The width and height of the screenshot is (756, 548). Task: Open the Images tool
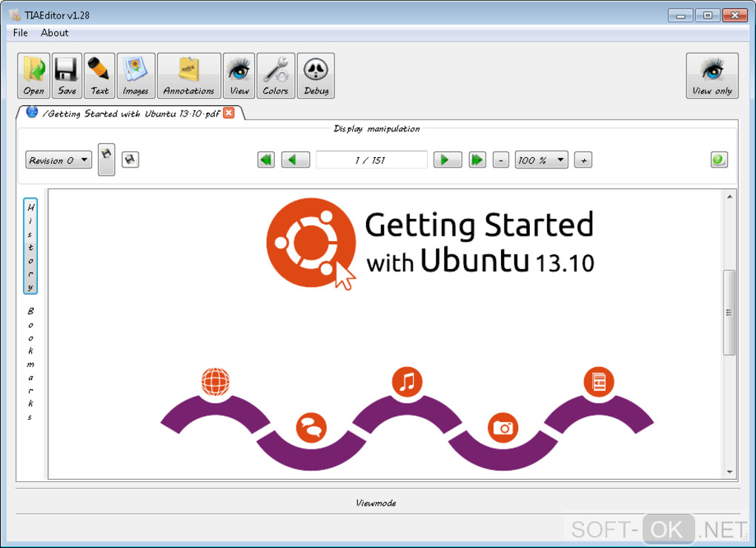136,76
